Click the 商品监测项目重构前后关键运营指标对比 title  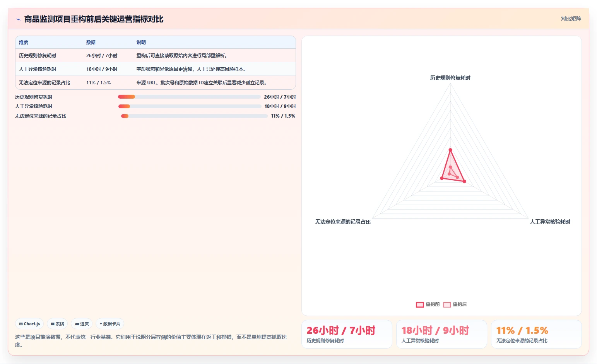tap(94, 19)
